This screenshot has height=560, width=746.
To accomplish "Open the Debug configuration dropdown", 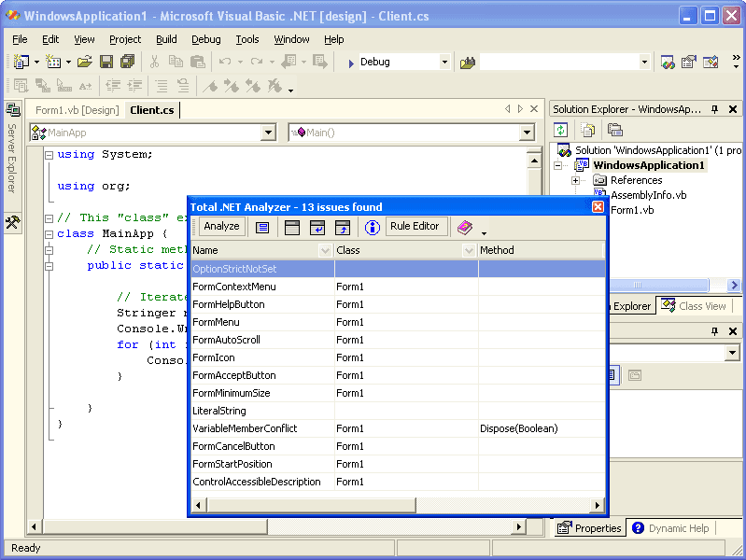I will point(444,62).
